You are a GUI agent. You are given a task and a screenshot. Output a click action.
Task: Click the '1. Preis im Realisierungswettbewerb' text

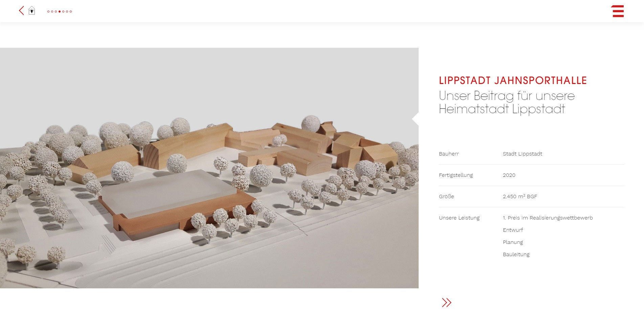[548, 218]
